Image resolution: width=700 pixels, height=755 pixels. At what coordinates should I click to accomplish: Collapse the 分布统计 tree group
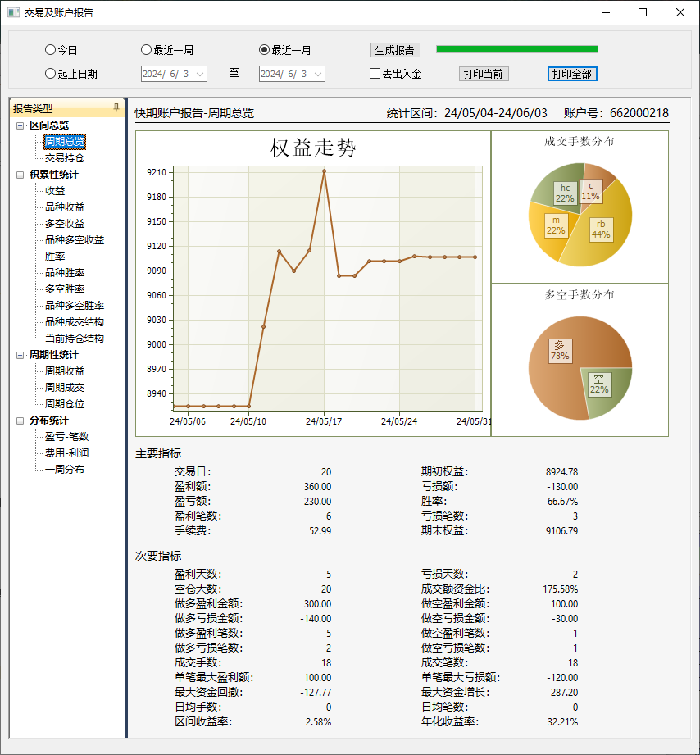click(x=20, y=421)
